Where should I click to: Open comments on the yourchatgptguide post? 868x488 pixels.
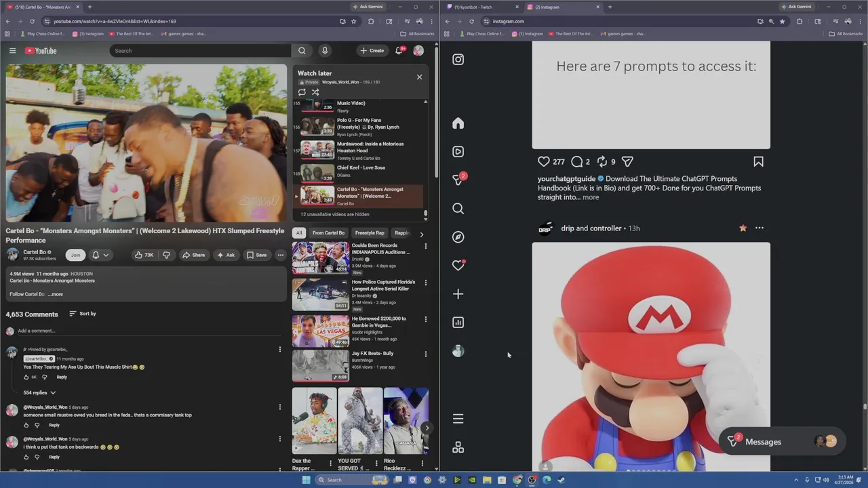(577, 161)
